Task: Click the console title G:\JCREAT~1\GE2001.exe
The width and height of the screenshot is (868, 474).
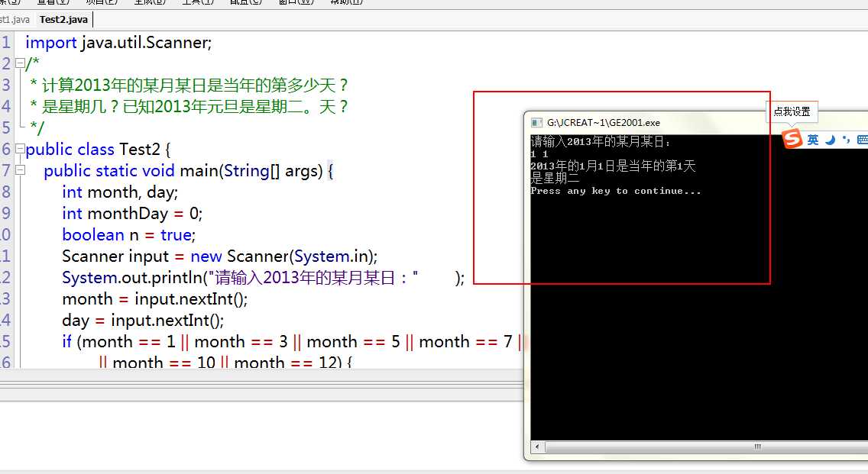Action: coord(604,123)
